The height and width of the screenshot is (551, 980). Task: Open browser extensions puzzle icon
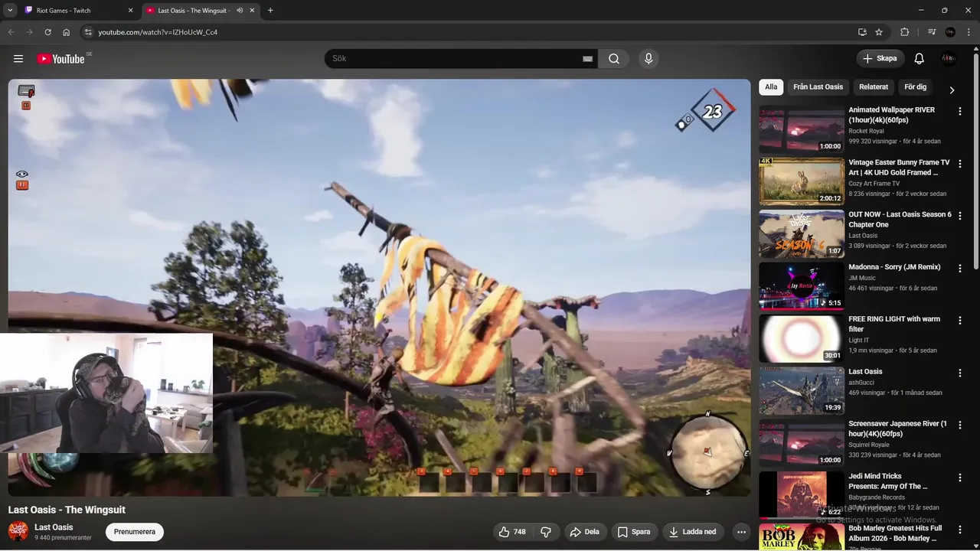(905, 32)
